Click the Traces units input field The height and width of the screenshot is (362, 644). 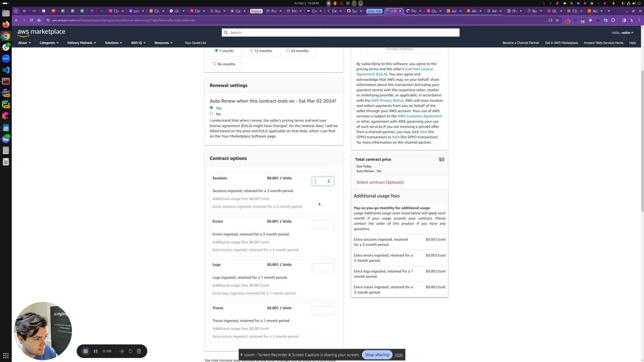[x=323, y=311]
